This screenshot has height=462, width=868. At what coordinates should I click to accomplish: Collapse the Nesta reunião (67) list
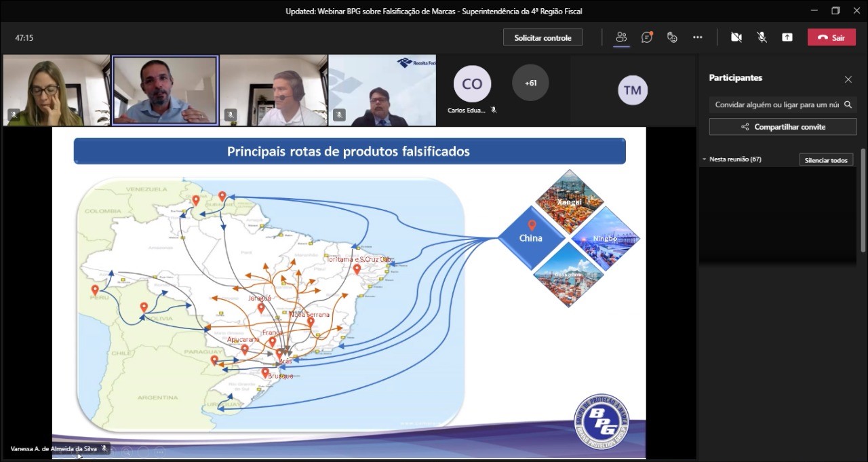click(x=705, y=159)
